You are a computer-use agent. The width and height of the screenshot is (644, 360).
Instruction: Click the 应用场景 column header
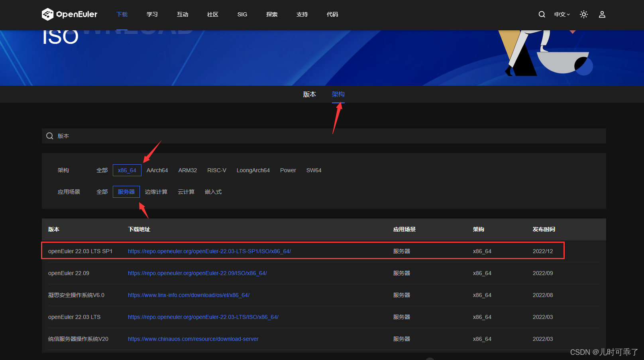tap(404, 229)
